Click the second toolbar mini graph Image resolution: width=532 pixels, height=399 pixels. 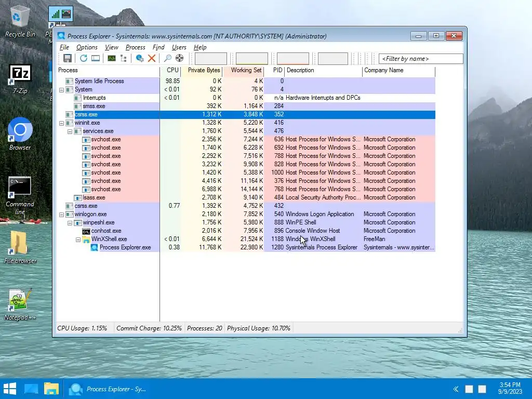coord(252,58)
